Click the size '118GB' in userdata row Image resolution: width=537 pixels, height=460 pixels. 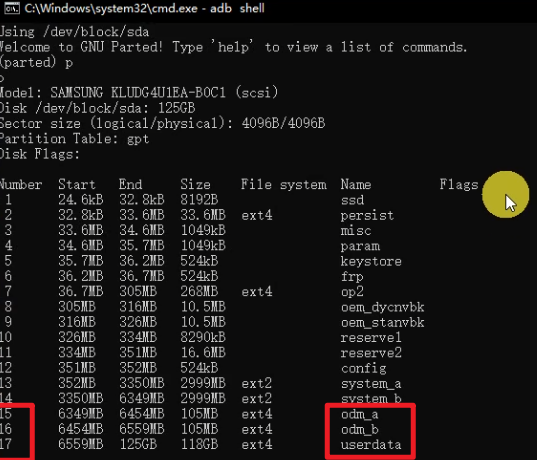pyautogui.click(x=199, y=444)
